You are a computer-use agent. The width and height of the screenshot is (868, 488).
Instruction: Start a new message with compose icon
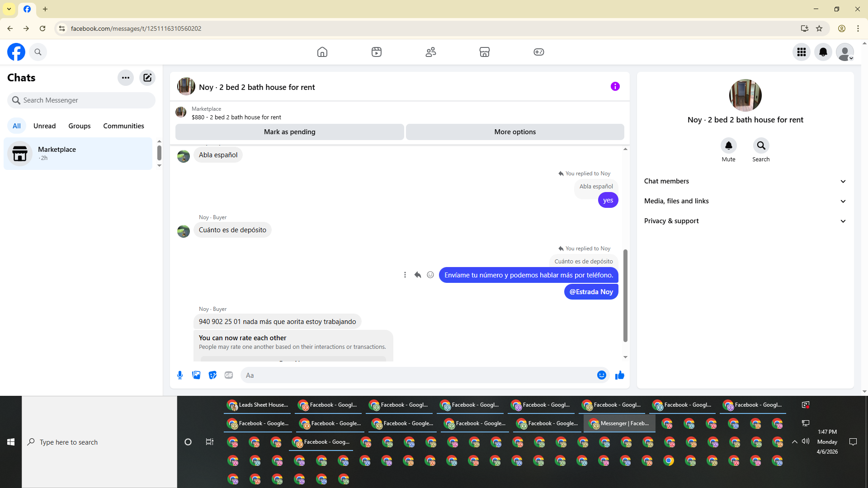click(147, 78)
